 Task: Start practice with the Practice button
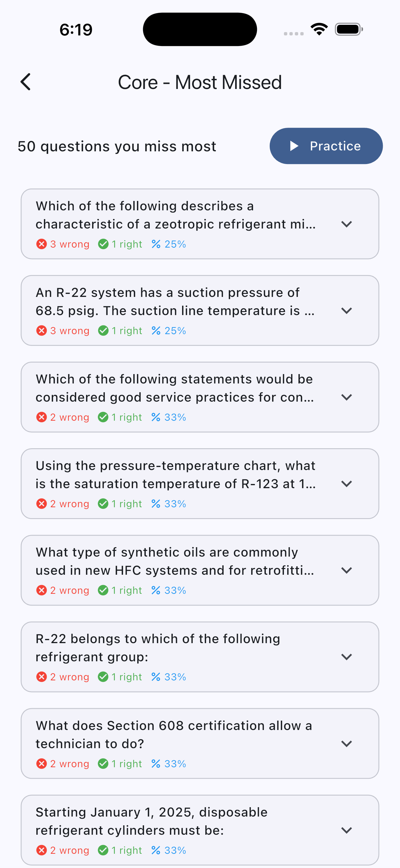pos(326,146)
